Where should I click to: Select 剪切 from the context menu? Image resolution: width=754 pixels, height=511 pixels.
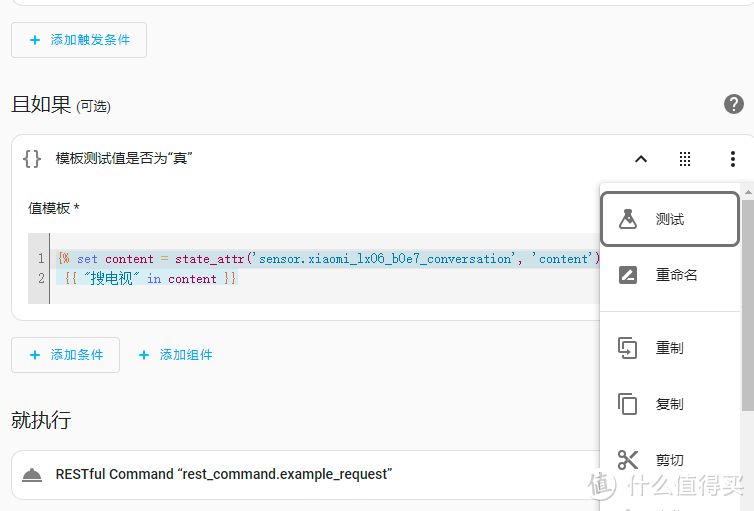click(x=670, y=460)
